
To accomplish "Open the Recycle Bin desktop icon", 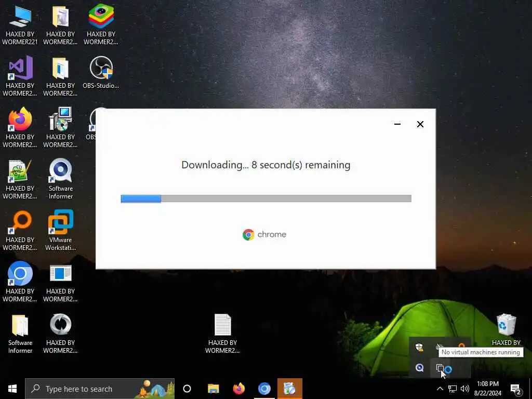I will coord(506,325).
